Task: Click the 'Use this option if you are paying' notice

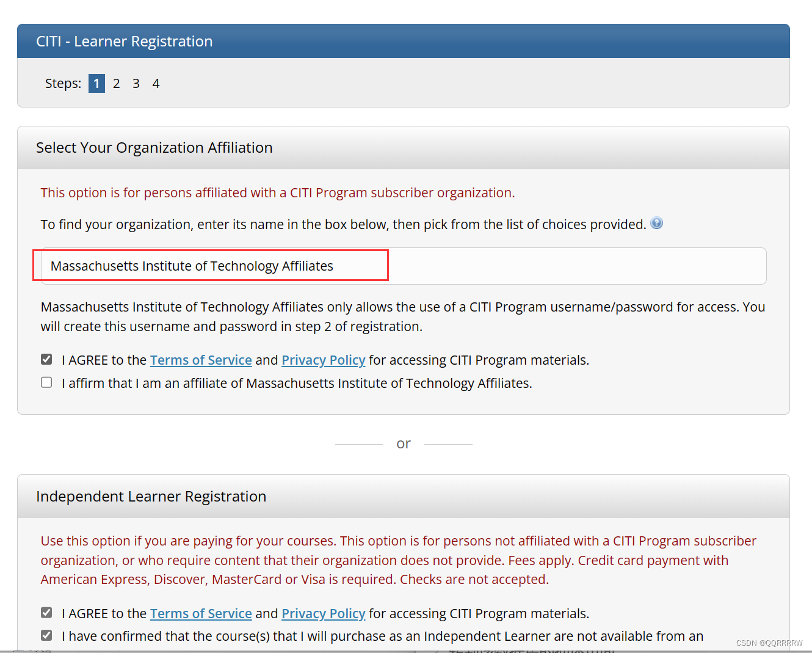Action: point(399,560)
